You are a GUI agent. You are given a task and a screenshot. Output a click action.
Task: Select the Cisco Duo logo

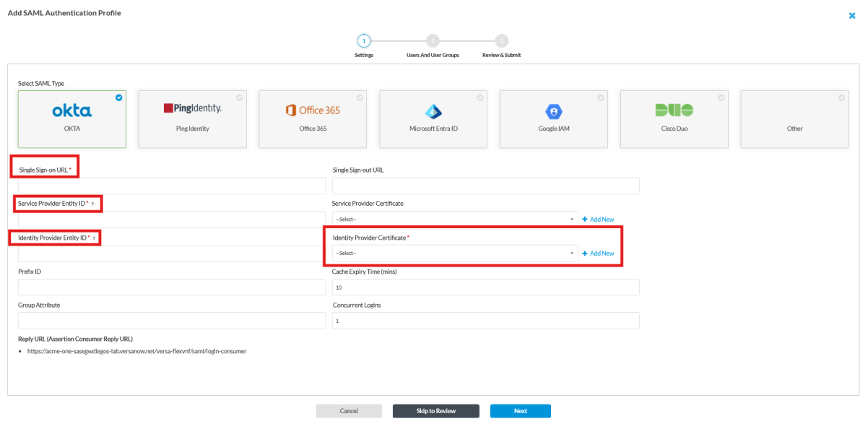(674, 111)
